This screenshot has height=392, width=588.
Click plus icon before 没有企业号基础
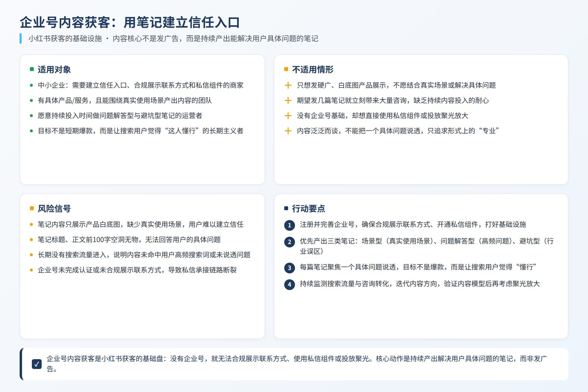(x=288, y=115)
